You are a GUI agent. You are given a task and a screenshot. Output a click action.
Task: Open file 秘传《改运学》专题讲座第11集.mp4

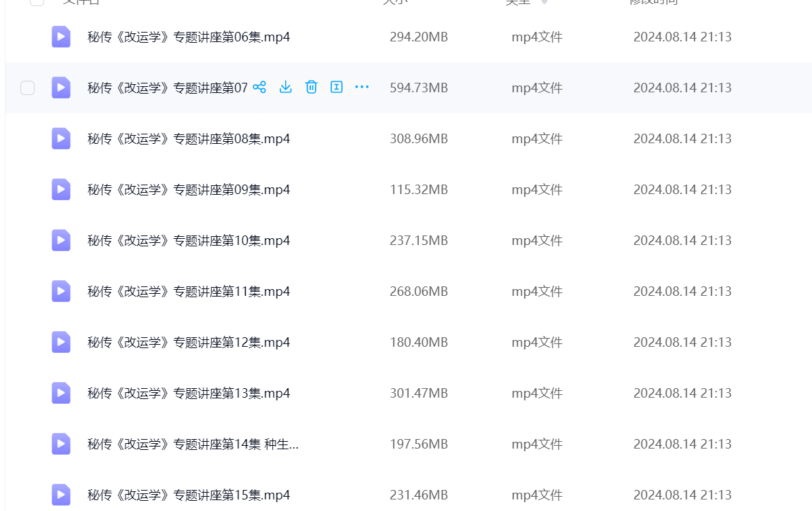[x=189, y=291]
